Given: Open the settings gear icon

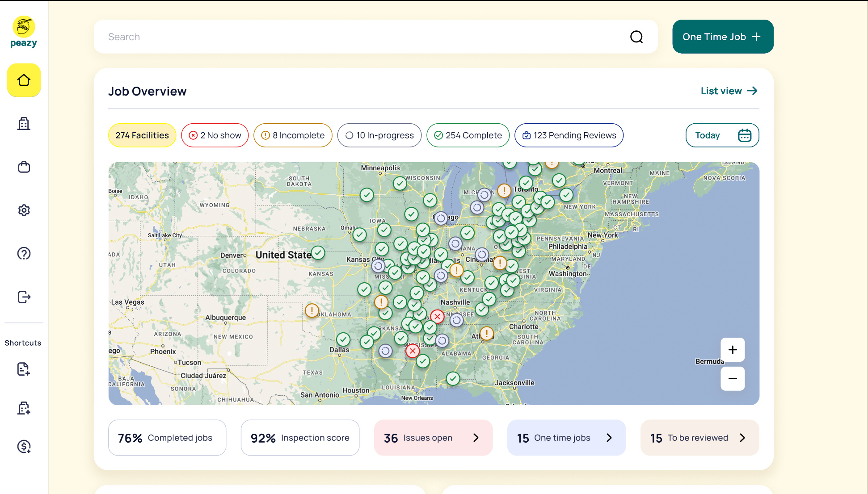Looking at the screenshot, I should point(24,210).
